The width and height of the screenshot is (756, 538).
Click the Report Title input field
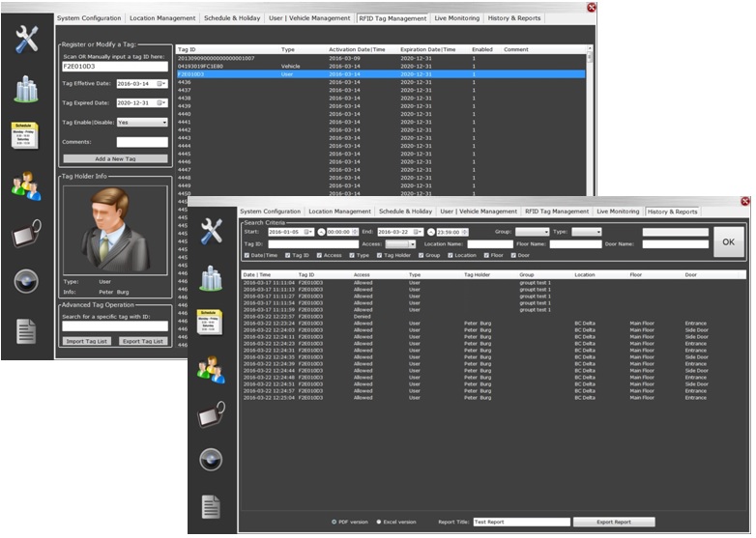(521, 522)
